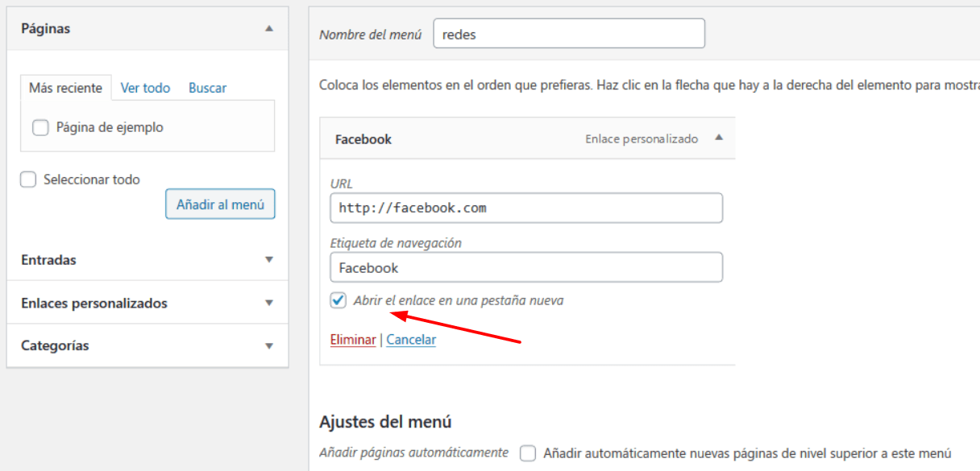The width and height of the screenshot is (980, 471).
Task: Click the Eliminar link
Action: pyautogui.click(x=353, y=340)
